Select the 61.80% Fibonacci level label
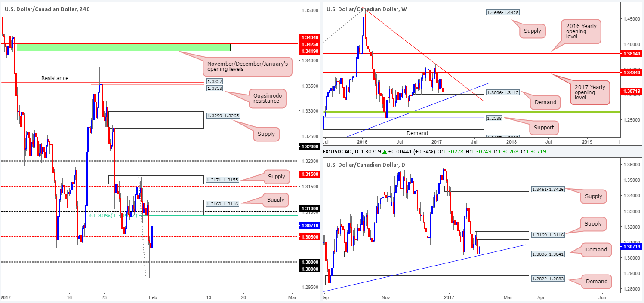The image size is (644, 303). (x=113, y=215)
